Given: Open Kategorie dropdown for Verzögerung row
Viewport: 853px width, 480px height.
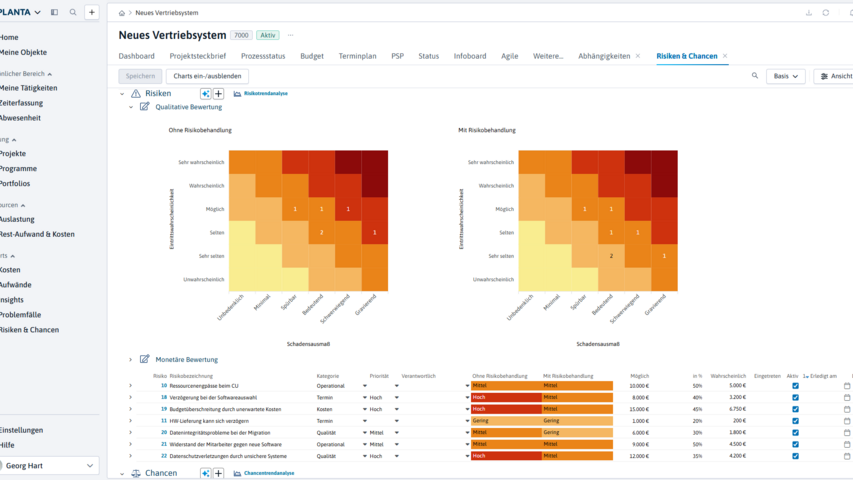Looking at the screenshot, I should coord(364,397).
